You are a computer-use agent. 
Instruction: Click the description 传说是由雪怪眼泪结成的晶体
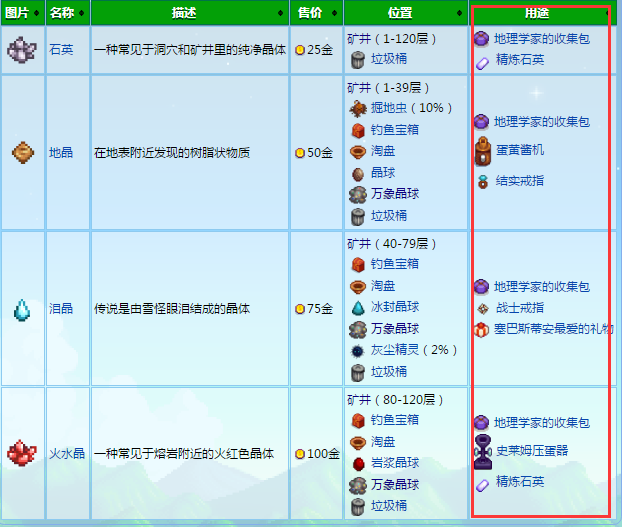[x=172, y=309]
